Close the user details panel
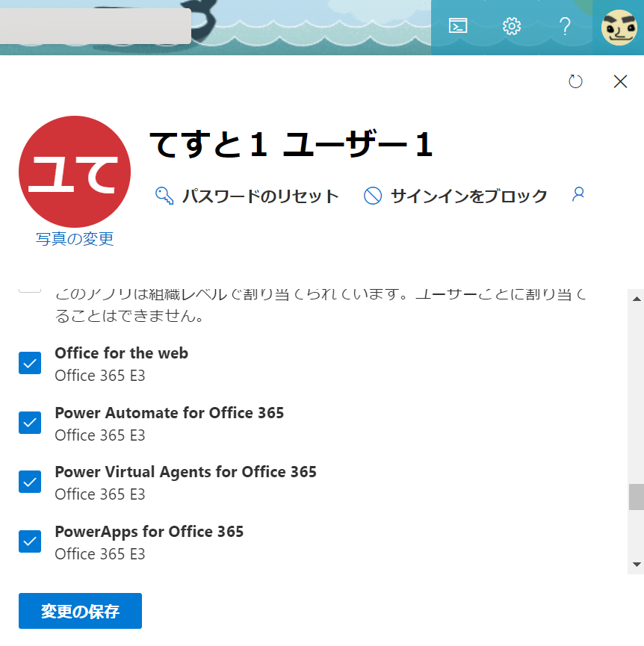644x646 pixels. point(620,81)
